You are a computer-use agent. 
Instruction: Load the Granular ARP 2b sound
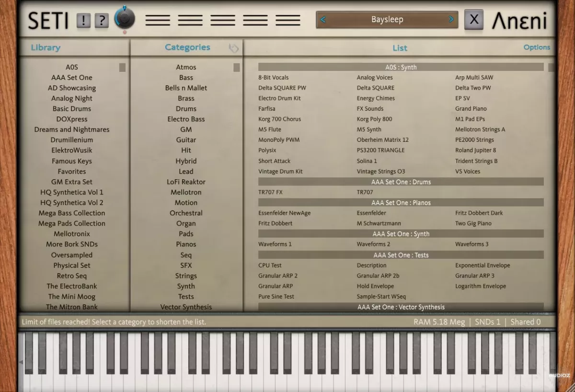[378, 276]
